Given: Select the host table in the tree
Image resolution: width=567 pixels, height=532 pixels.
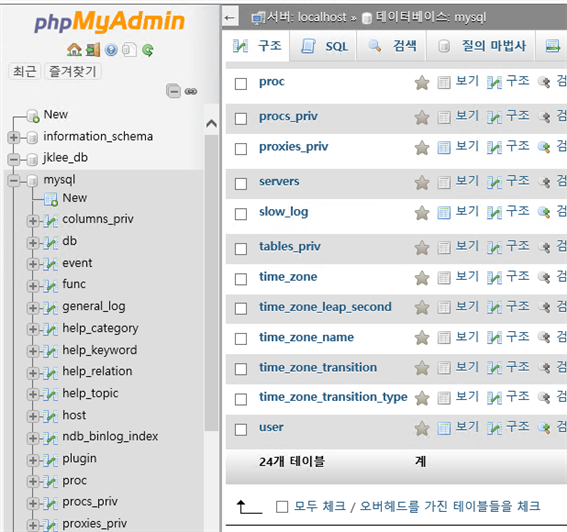Looking at the screenshot, I should pos(74,415).
